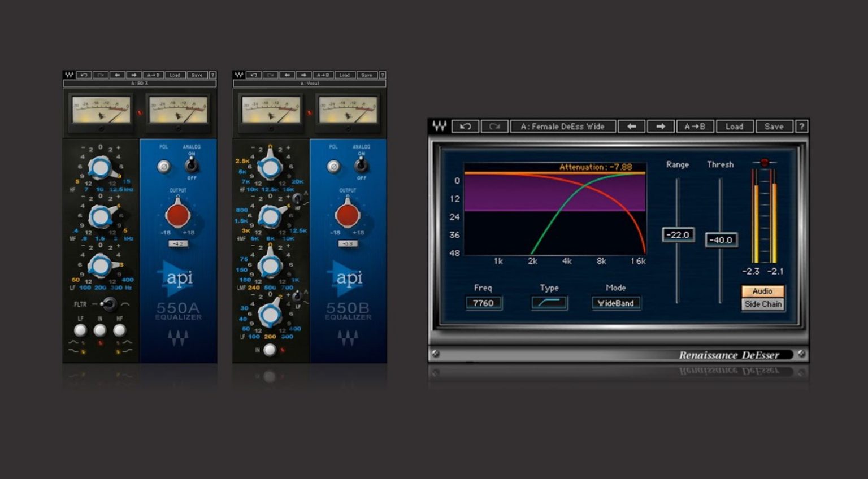Screen dimensions: 868x479
Task: Click the previous-setup left arrow on DeEsser
Action: (x=631, y=126)
